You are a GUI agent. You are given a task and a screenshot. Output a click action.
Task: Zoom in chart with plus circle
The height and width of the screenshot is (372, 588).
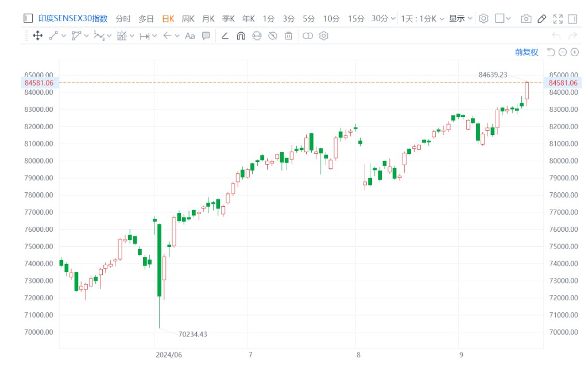pyautogui.click(x=574, y=52)
